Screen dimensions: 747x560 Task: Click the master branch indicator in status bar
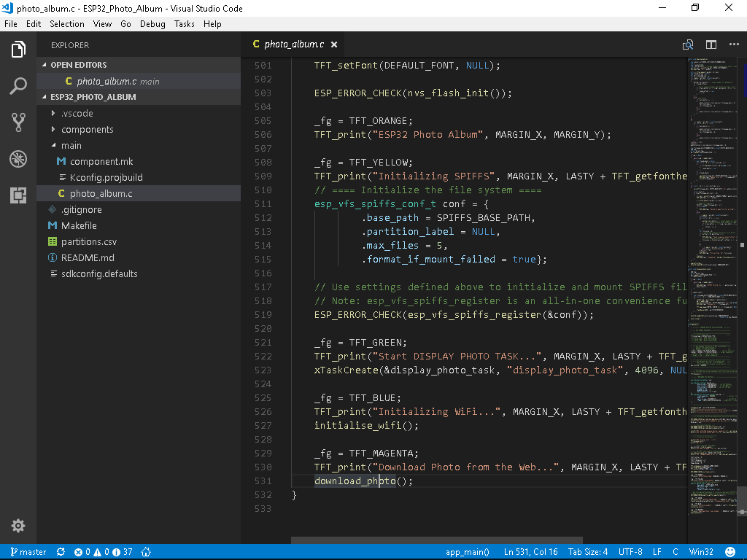(x=28, y=552)
